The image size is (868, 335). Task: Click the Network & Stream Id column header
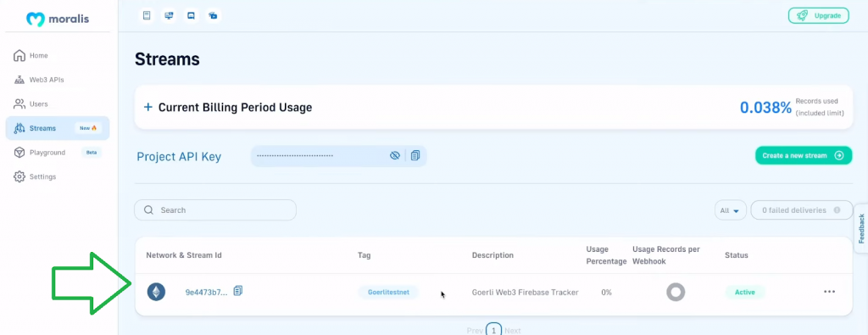[x=184, y=255]
